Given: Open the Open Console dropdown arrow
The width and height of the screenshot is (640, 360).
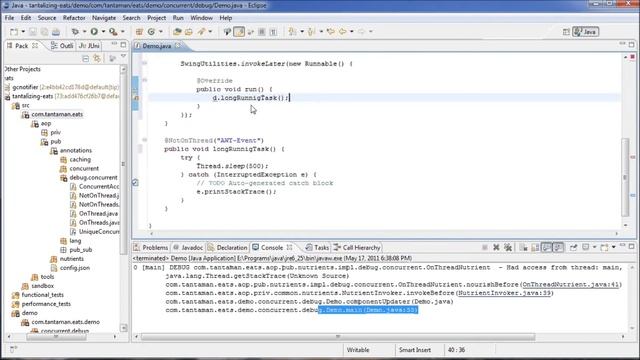Looking at the screenshot, I should pyautogui.click(x=613, y=247).
